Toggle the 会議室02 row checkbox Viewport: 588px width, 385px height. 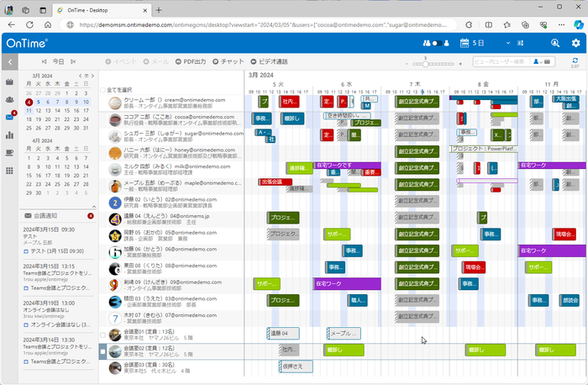102,351
